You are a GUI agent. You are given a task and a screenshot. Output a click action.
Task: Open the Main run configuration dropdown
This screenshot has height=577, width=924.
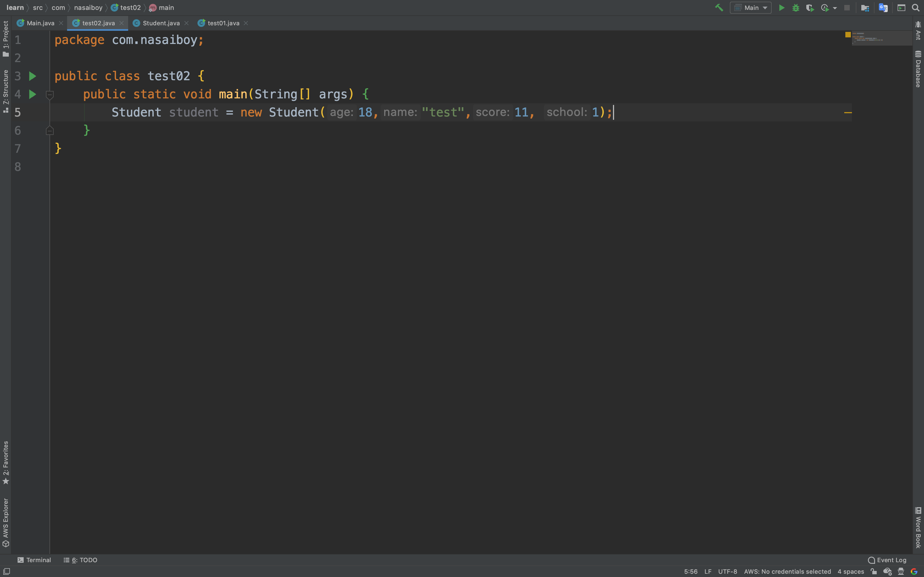(x=750, y=7)
